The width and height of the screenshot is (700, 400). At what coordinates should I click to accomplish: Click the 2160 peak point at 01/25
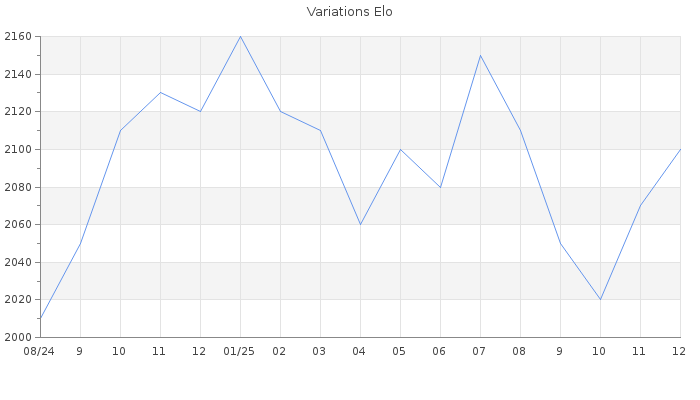[x=240, y=37]
